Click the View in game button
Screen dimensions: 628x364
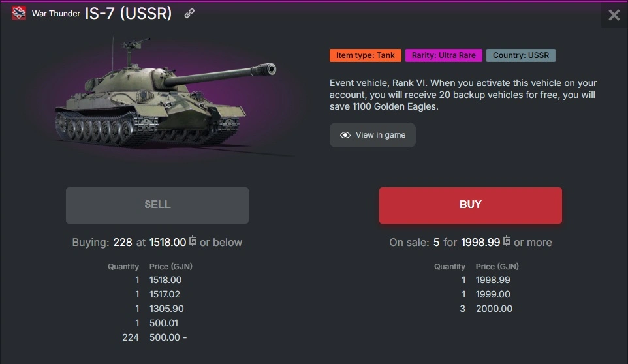point(373,135)
